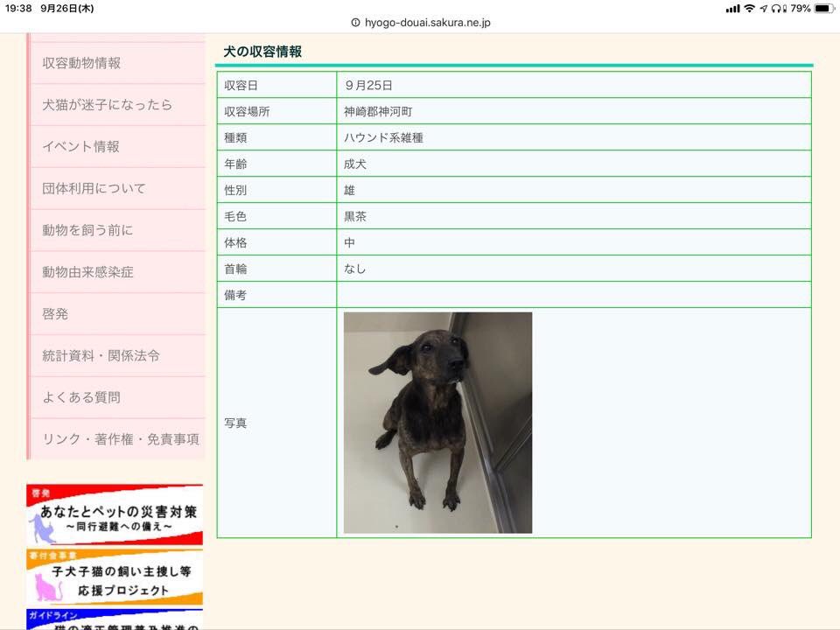Open 収容動物情報 sidebar menu

[x=118, y=63]
